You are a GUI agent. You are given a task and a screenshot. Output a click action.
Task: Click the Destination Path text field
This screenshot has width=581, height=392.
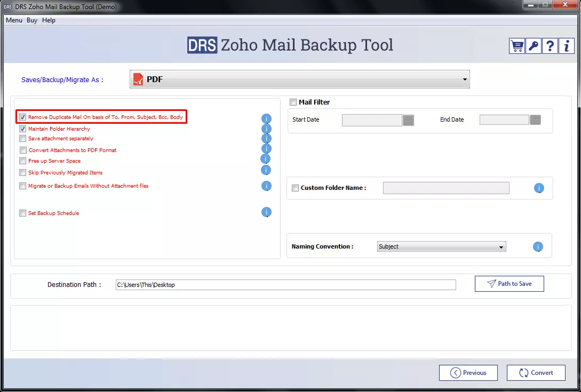285,285
